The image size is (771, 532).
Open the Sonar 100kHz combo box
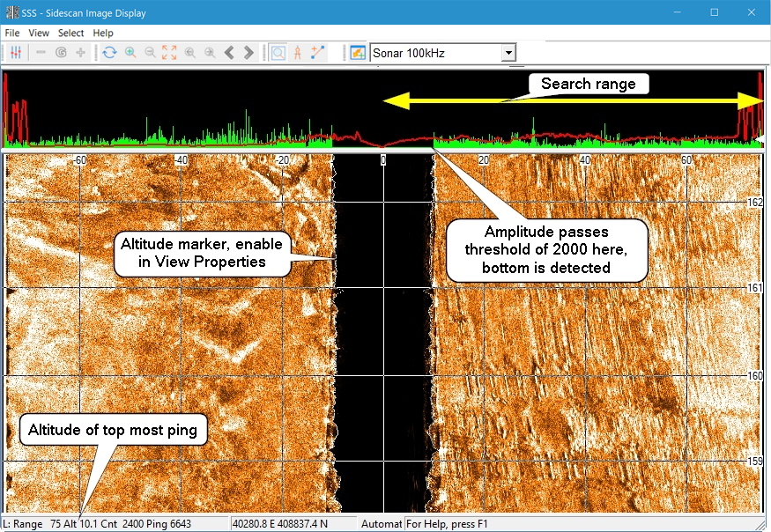pyautogui.click(x=435, y=53)
